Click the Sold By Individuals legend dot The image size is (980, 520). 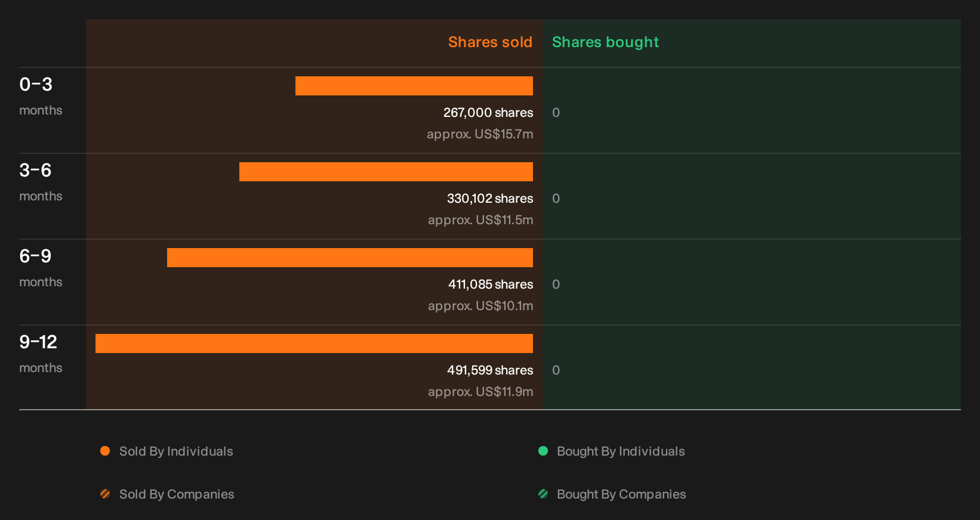click(105, 451)
